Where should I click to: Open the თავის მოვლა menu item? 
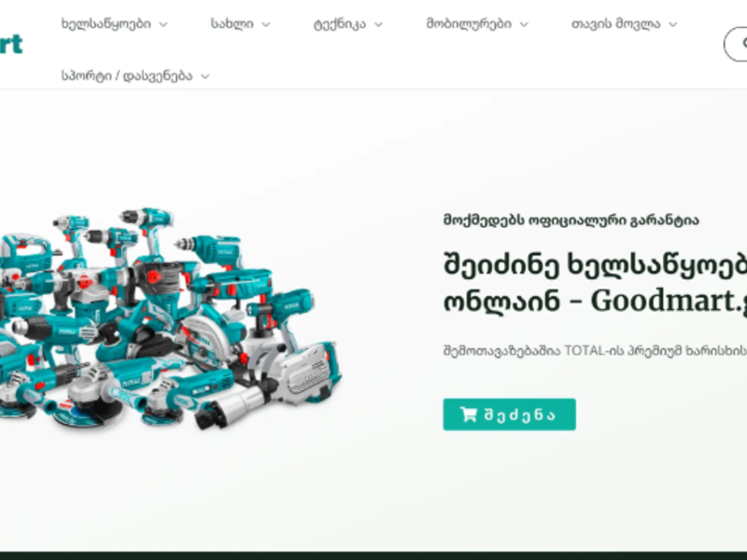616,24
